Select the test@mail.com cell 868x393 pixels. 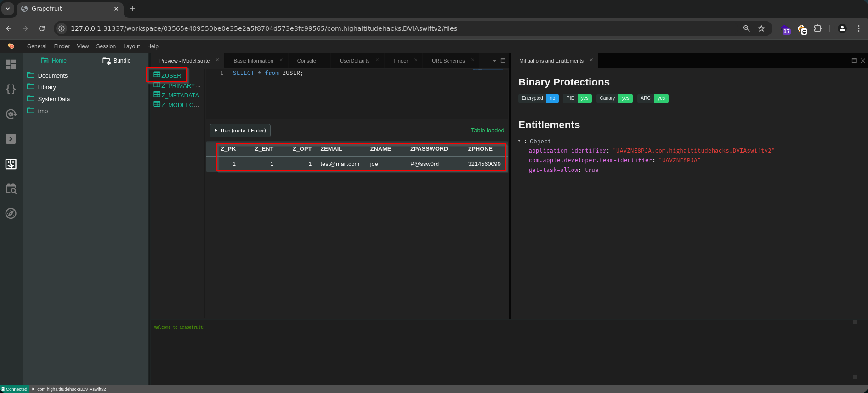click(340, 164)
